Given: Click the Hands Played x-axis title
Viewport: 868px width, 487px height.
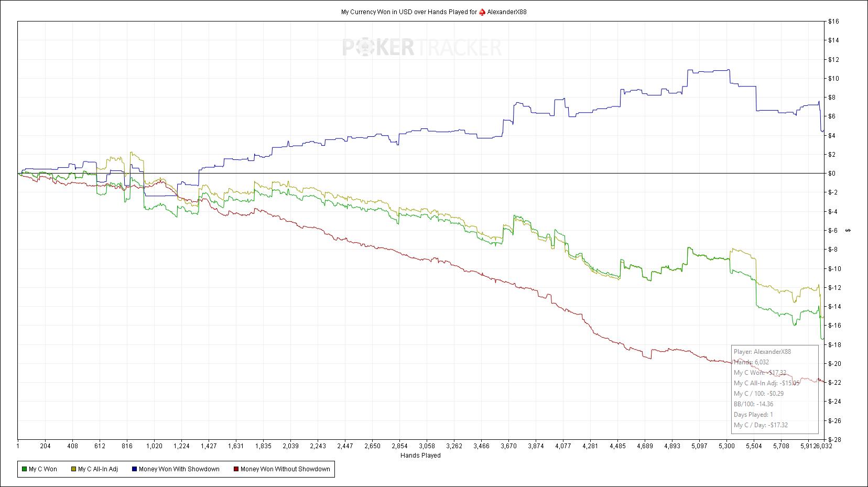Looking at the screenshot, I should click(x=420, y=456).
